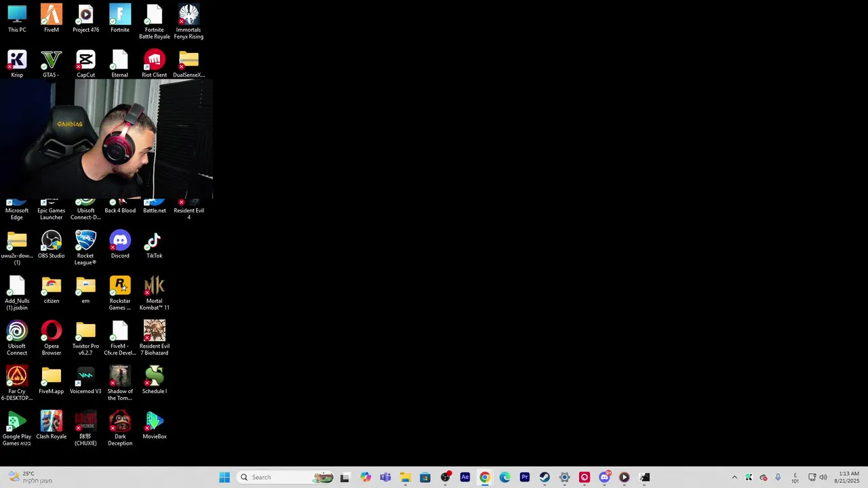
Task: Launch Resident Evil 7 Biohazard shortcut
Action: 155,339
